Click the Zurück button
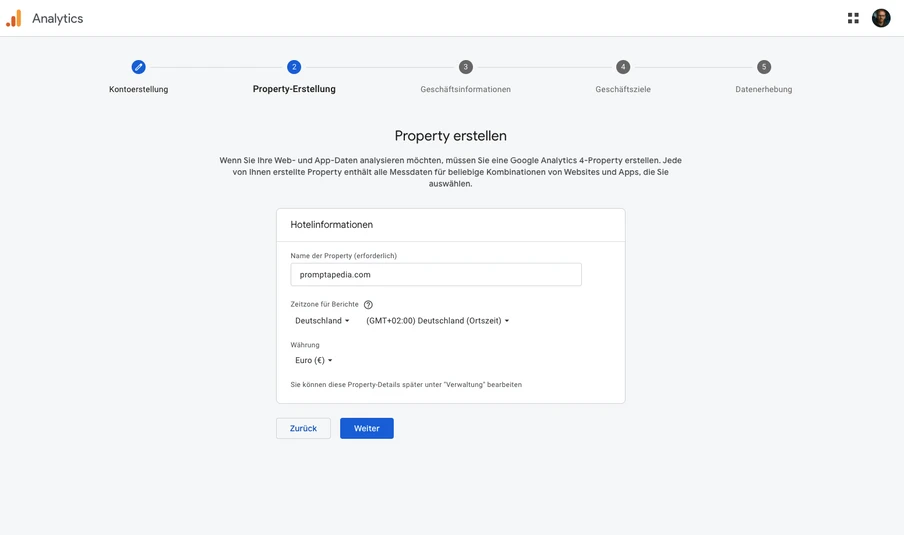This screenshot has width=904, height=535. point(303,428)
